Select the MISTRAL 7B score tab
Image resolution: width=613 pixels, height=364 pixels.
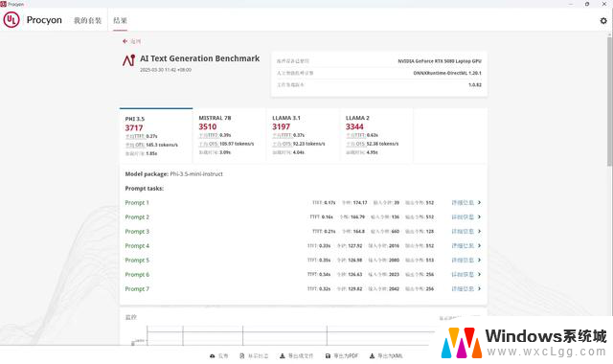(230, 135)
